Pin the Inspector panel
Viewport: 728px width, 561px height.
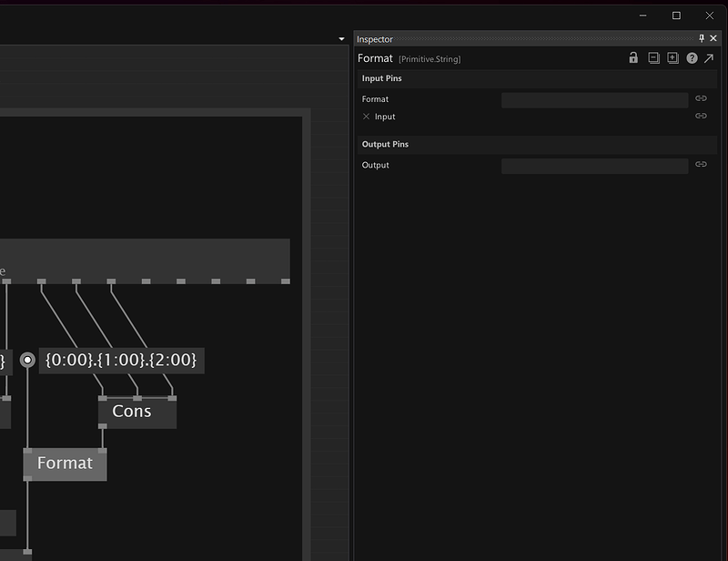click(702, 39)
